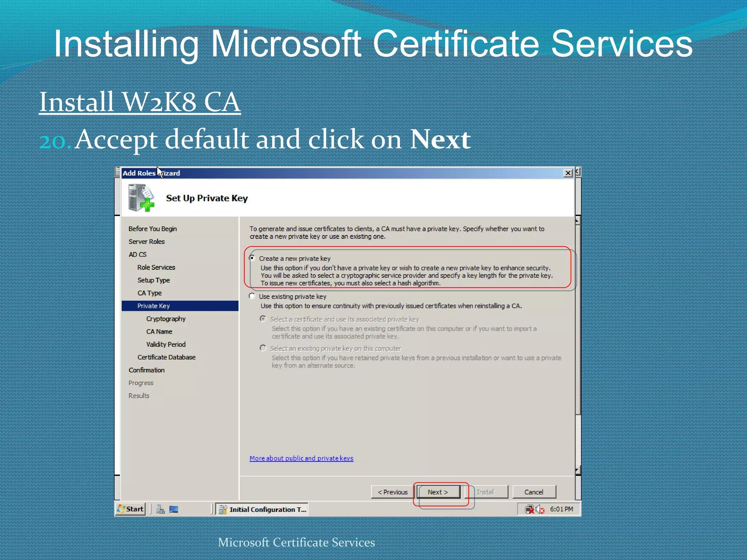This screenshot has width=747, height=560.
Task: Launch Server Manager from the quick launch
Action: (x=160, y=509)
